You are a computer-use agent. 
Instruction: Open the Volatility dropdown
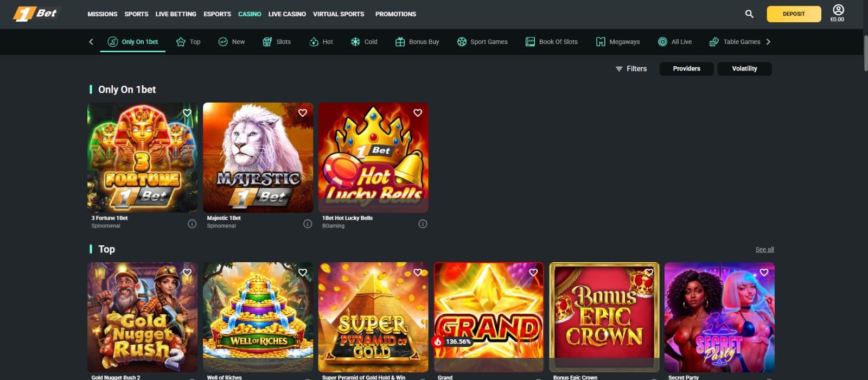click(744, 69)
